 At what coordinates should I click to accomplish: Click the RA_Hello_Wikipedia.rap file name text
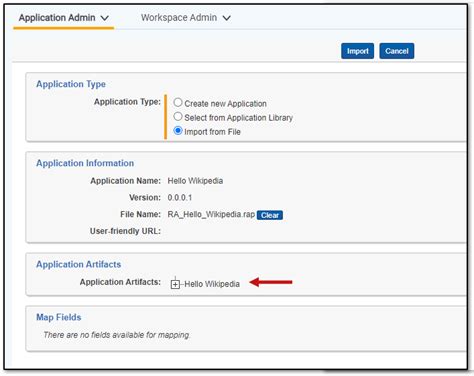pyautogui.click(x=211, y=214)
